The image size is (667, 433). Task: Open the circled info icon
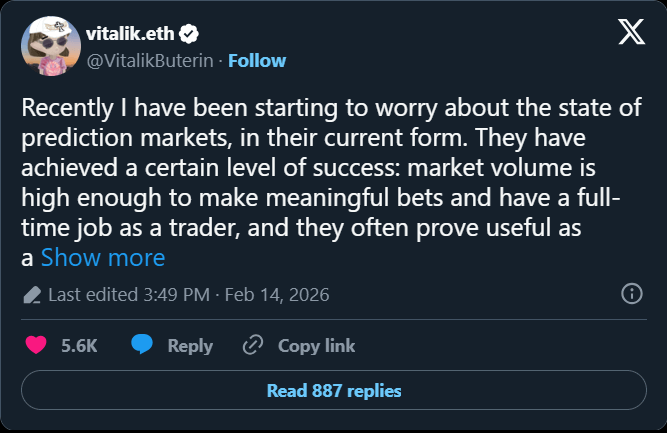(x=632, y=294)
